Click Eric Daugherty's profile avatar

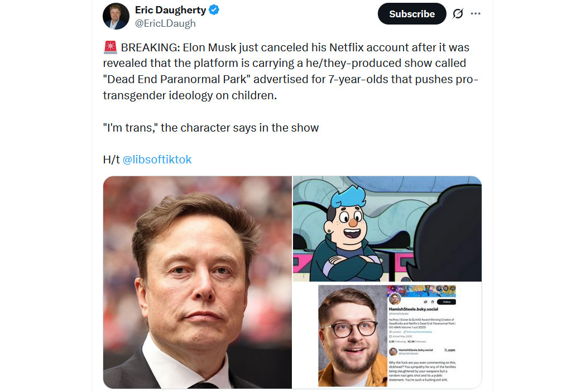click(x=116, y=16)
